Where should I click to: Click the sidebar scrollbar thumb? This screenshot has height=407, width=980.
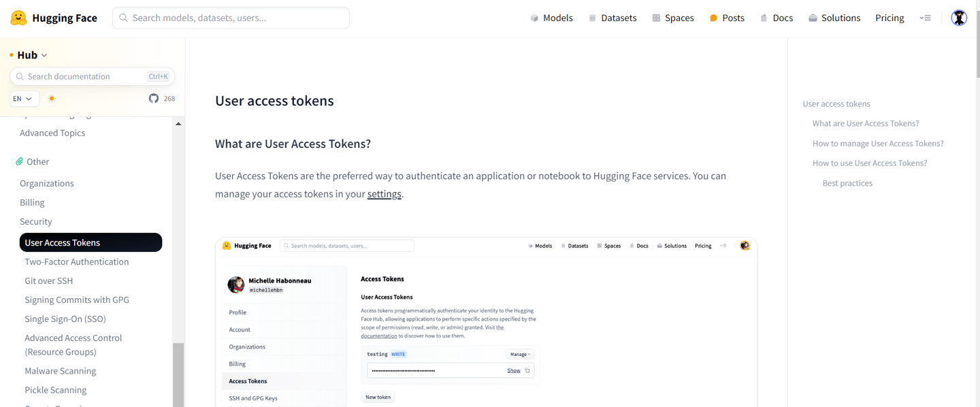(x=178, y=374)
